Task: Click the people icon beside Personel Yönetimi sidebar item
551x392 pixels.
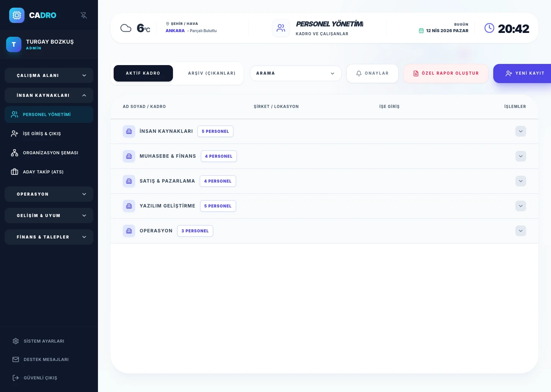Action: point(15,114)
